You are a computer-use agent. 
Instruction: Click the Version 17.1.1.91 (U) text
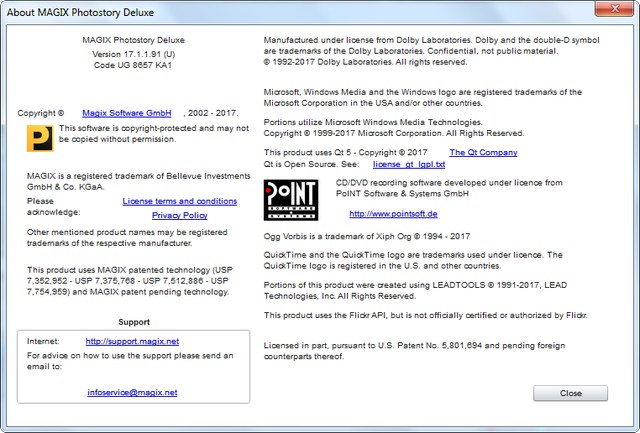[x=133, y=53]
